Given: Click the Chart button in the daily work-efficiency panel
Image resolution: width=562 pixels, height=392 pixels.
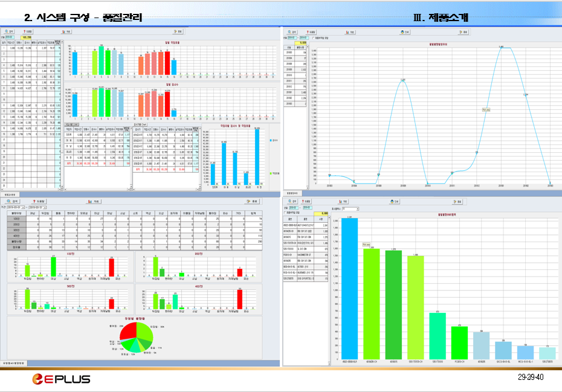Looking at the screenshot, I should point(66,31).
